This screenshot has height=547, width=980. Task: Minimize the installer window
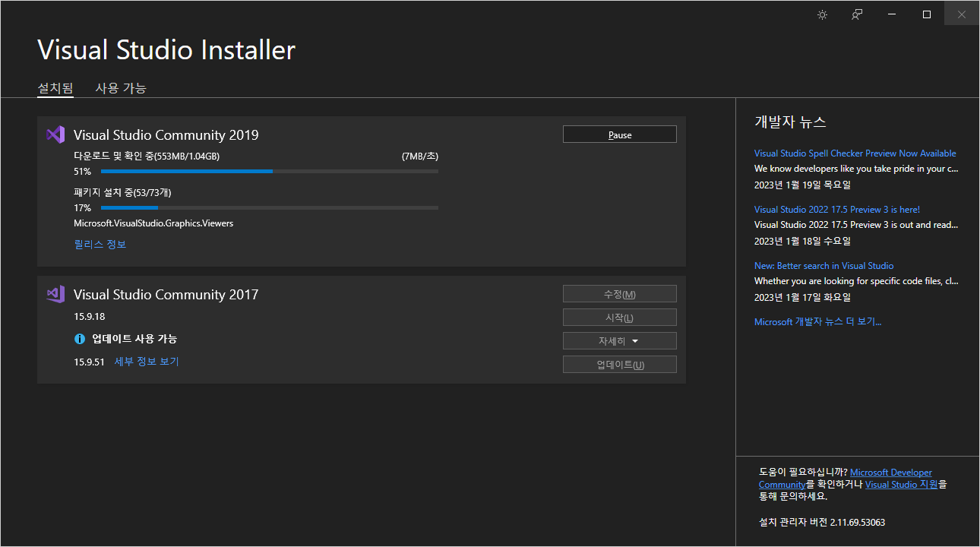point(892,14)
